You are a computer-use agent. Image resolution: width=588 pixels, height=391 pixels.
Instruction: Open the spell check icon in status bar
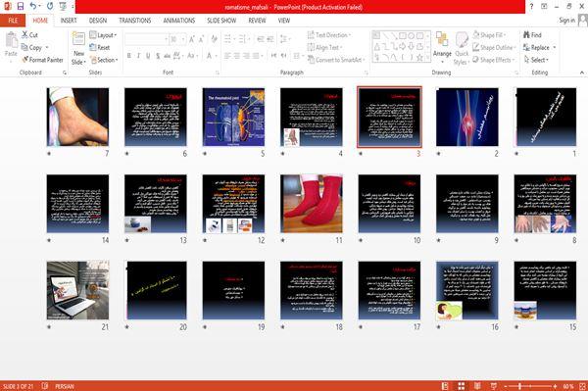[x=45, y=386]
